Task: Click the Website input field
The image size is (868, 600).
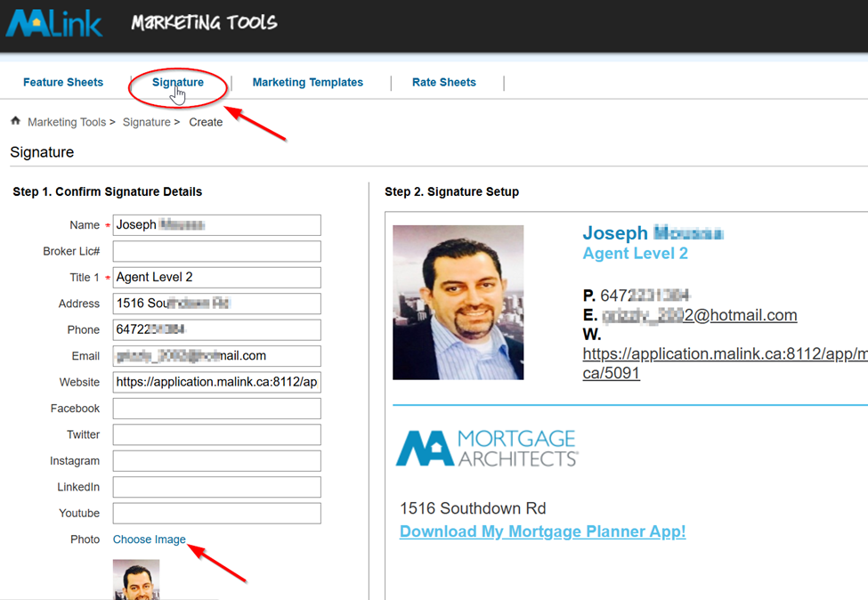Action: coord(217,383)
